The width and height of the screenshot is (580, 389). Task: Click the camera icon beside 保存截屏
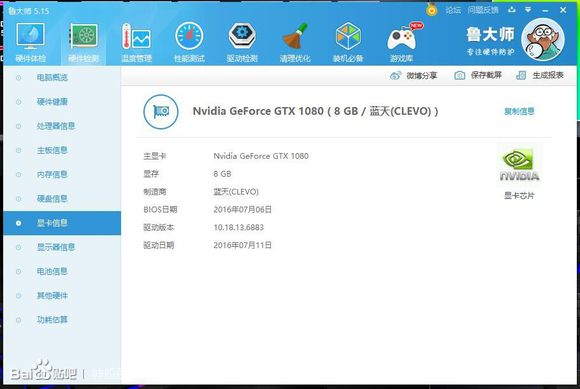459,75
